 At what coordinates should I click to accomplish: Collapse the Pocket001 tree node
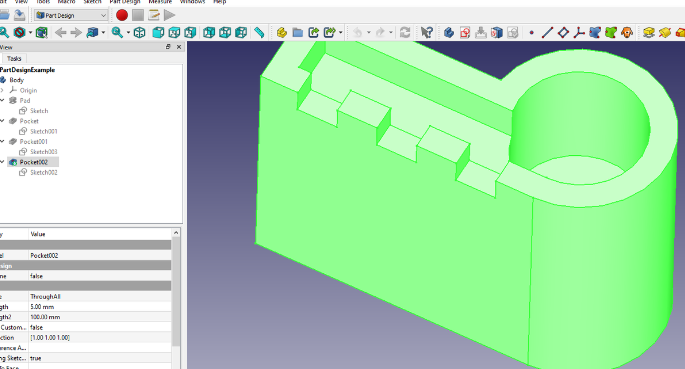(2, 141)
